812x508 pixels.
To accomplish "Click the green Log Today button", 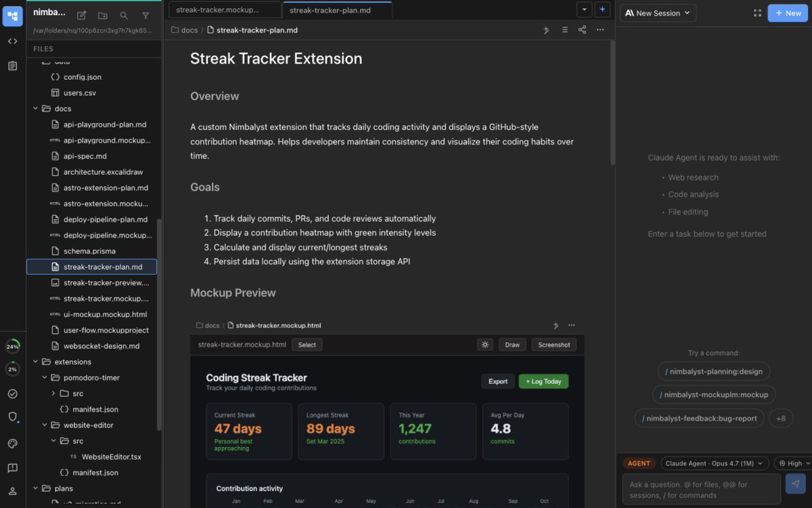I will point(543,381).
